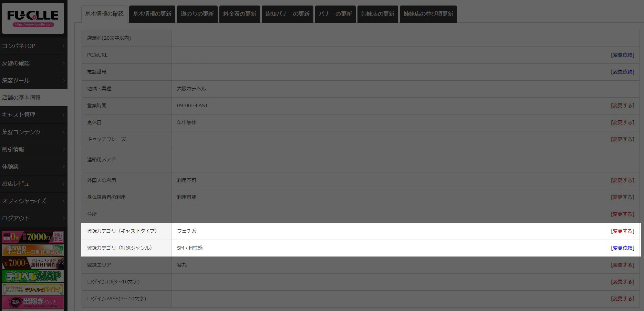Click the 登録エリア row label
This screenshot has height=311, width=644.
pos(99,265)
